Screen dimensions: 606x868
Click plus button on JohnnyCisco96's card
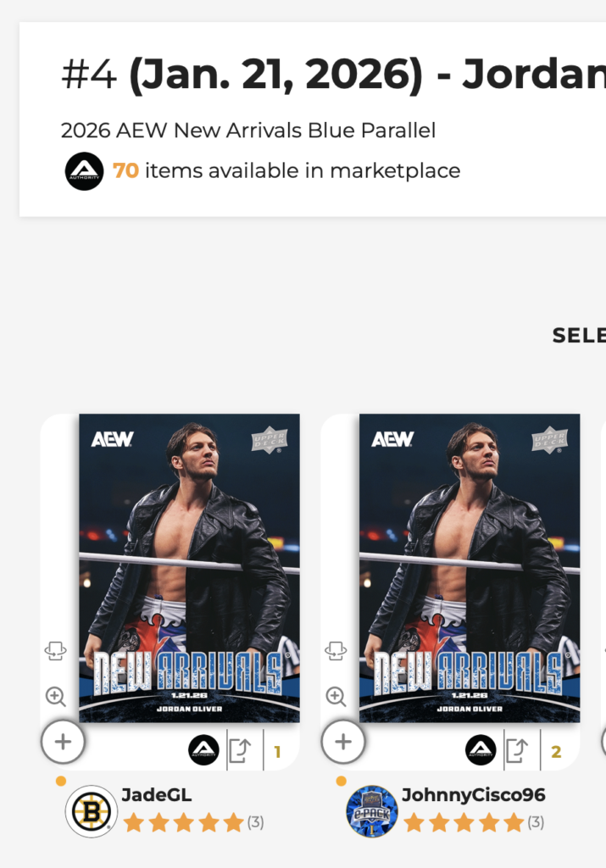pos(343,743)
